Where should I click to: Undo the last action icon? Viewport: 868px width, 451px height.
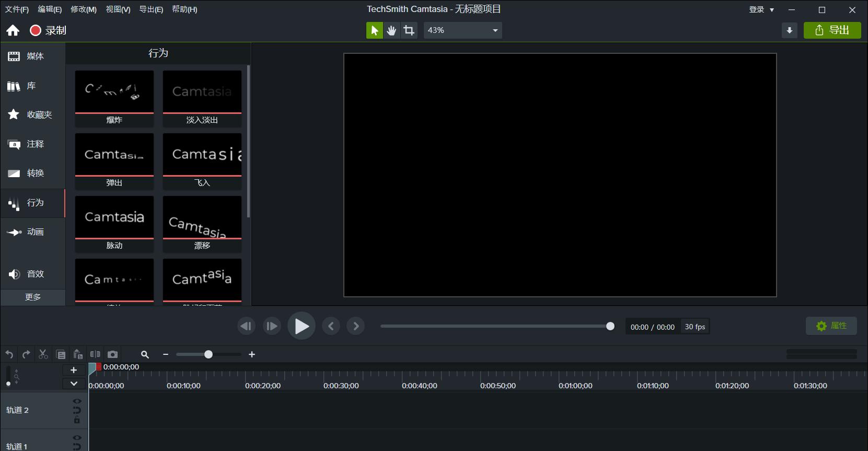[x=9, y=354]
